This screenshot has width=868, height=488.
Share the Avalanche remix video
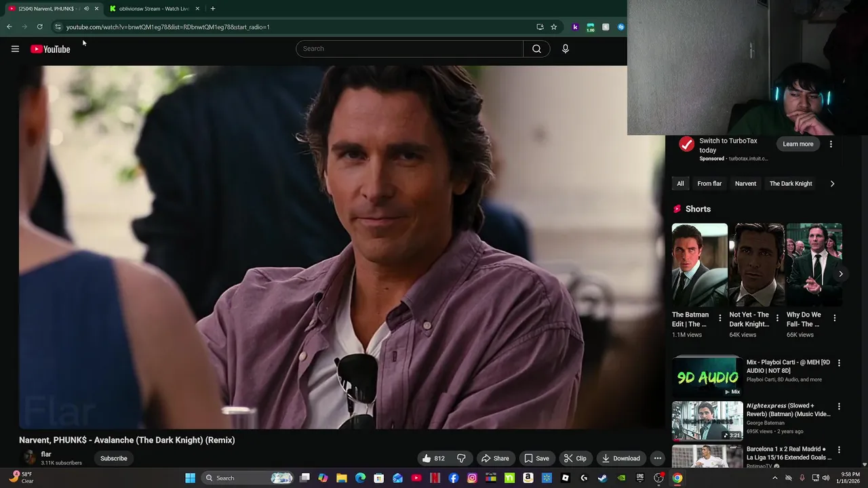tap(495, 458)
